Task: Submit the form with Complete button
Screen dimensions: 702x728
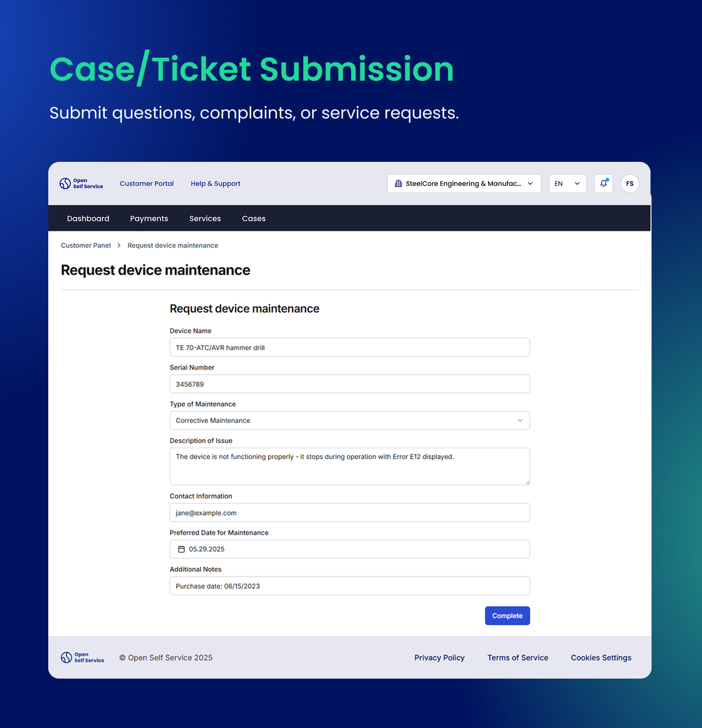Action: coord(507,616)
